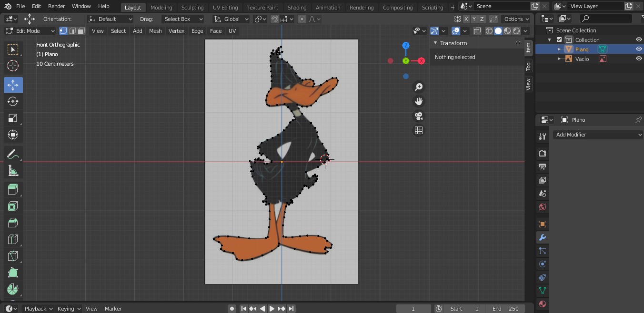Toggle snapping magnet icon
This screenshot has height=313, width=644.
click(275, 19)
